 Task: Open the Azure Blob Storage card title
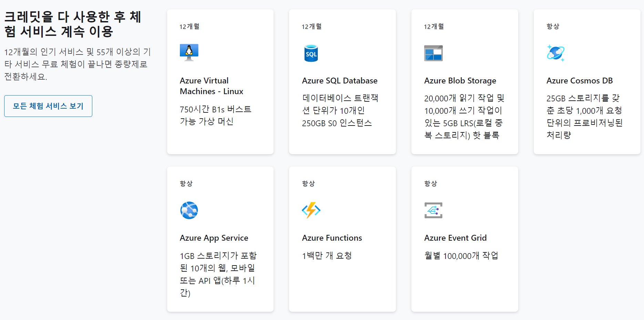[460, 81]
